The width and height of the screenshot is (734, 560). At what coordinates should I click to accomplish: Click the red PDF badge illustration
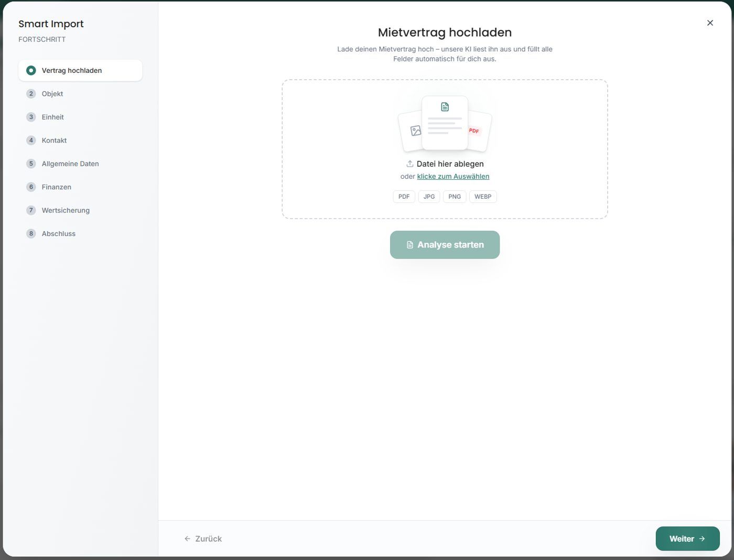click(474, 131)
